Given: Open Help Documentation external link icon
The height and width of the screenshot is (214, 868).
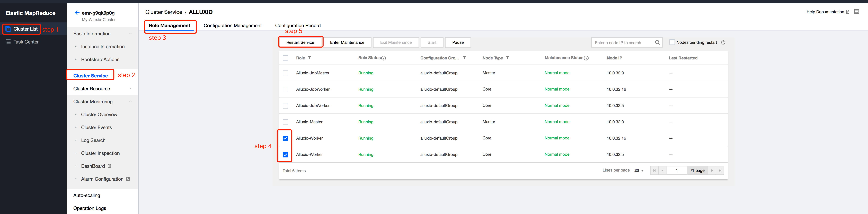Looking at the screenshot, I should tap(847, 12).
